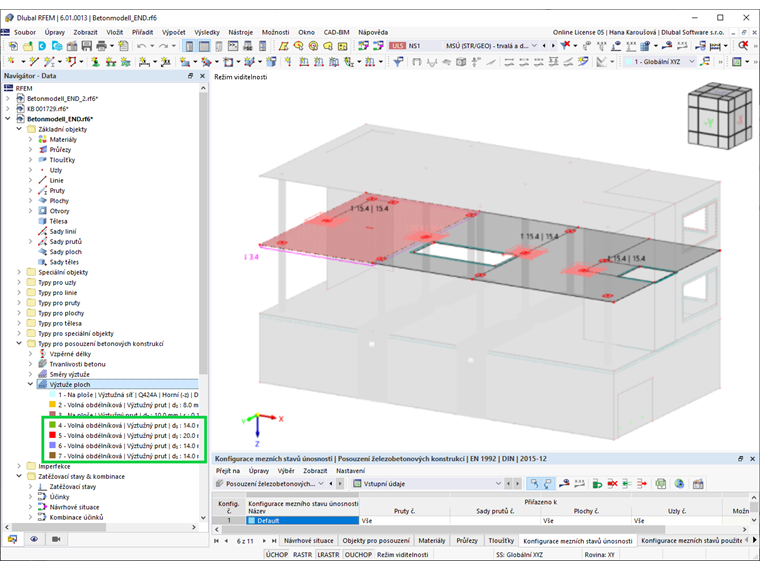Toggle the second selection sync button in table toolbar

pos(548,484)
